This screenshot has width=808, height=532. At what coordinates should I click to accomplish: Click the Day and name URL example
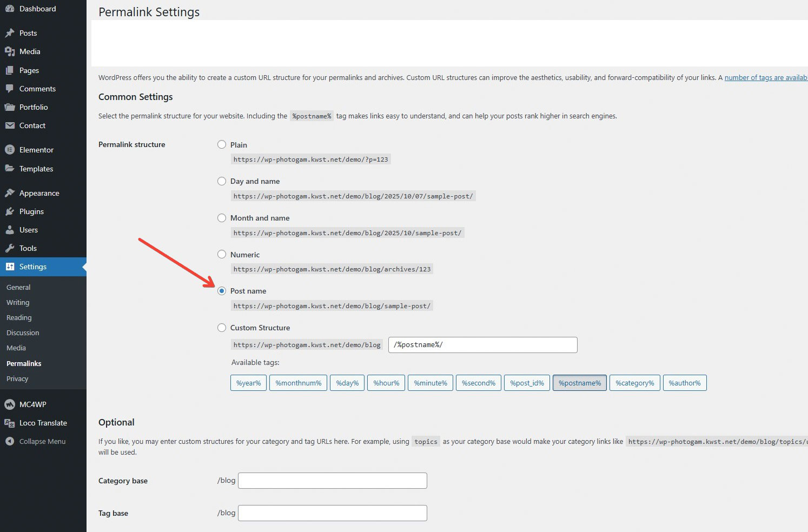pyautogui.click(x=353, y=196)
